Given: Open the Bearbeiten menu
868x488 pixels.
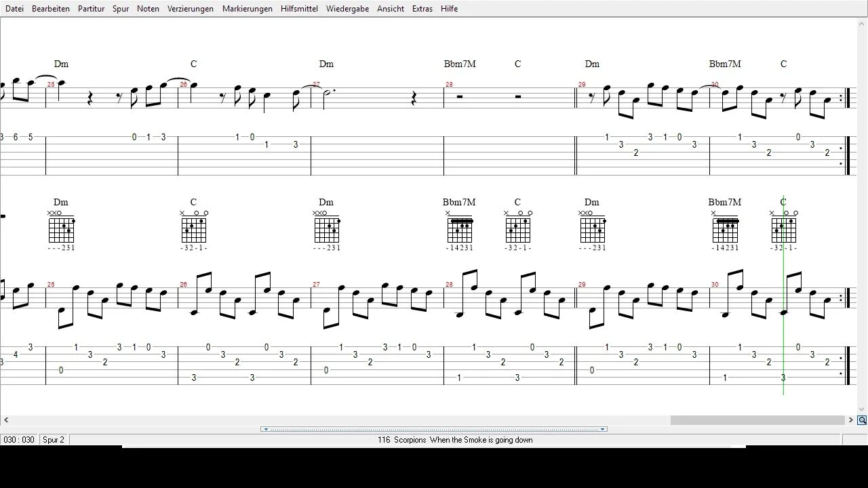Looking at the screenshot, I should pyautogui.click(x=51, y=9).
